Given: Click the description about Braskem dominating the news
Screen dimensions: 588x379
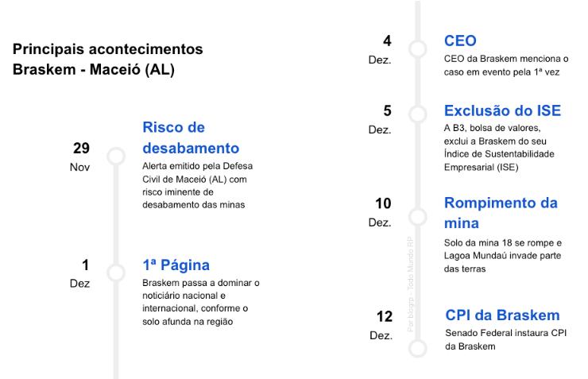Looking at the screenshot, I should [202, 302].
